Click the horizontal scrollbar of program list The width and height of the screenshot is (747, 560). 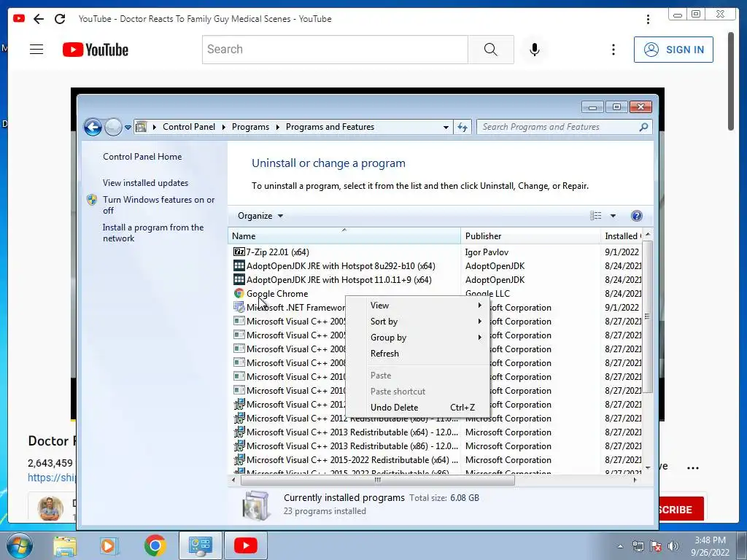(x=377, y=480)
